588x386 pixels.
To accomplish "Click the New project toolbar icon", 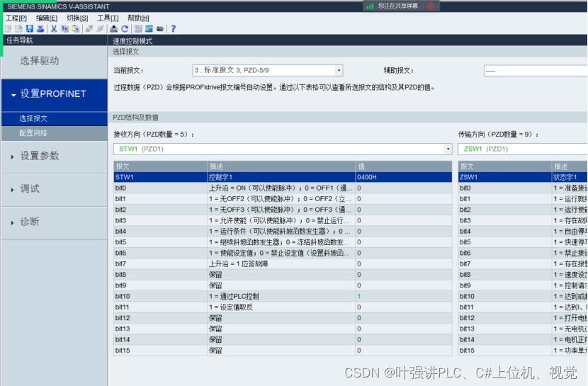I will click(x=8, y=29).
